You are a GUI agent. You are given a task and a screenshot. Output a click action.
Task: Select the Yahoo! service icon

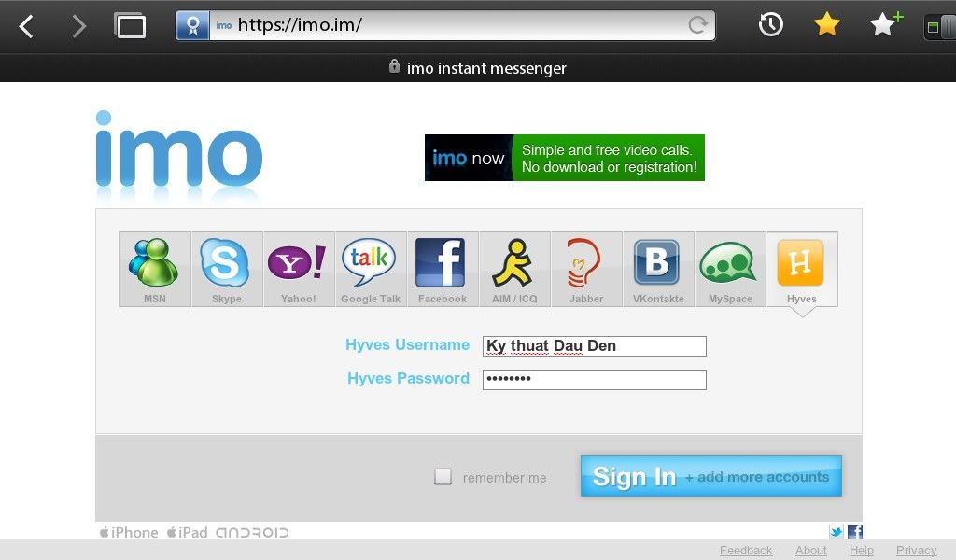(x=299, y=270)
